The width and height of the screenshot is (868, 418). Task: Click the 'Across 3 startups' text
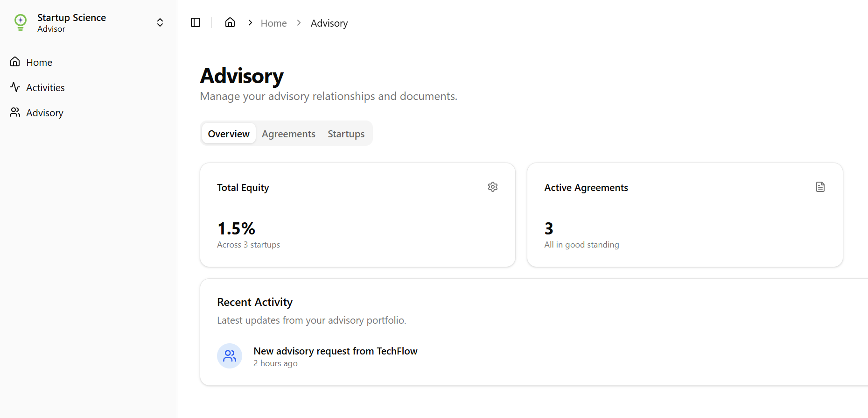pos(248,245)
